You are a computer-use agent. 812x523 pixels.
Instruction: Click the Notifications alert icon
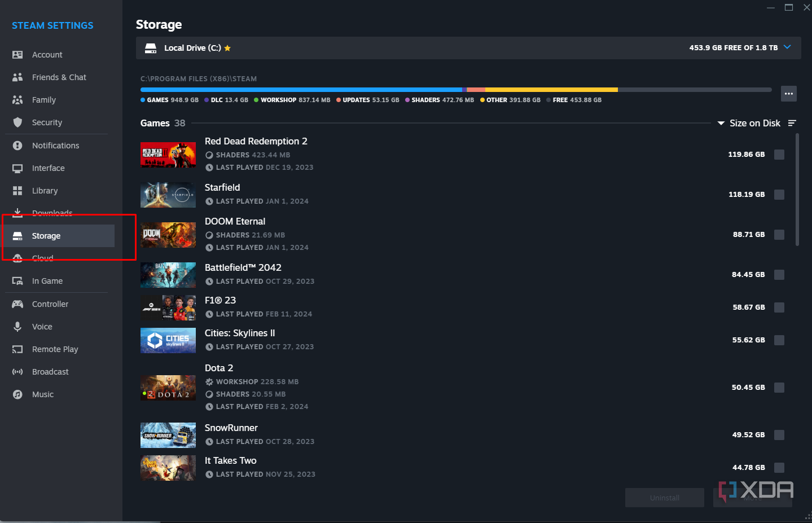(x=17, y=146)
